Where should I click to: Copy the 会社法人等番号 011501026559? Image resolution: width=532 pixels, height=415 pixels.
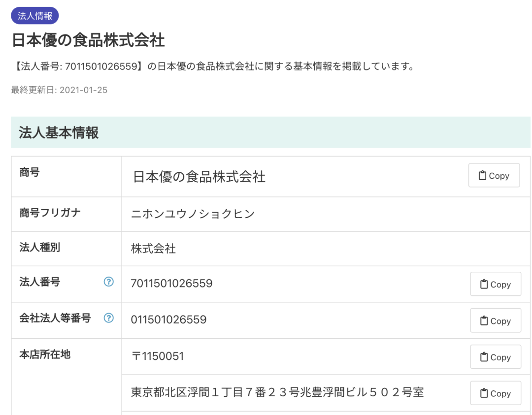click(495, 320)
